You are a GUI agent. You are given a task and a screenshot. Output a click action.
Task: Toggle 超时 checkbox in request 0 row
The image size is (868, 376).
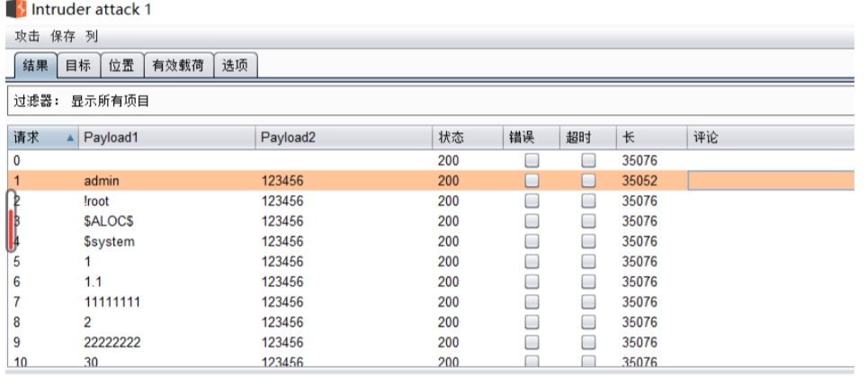tap(588, 161)
